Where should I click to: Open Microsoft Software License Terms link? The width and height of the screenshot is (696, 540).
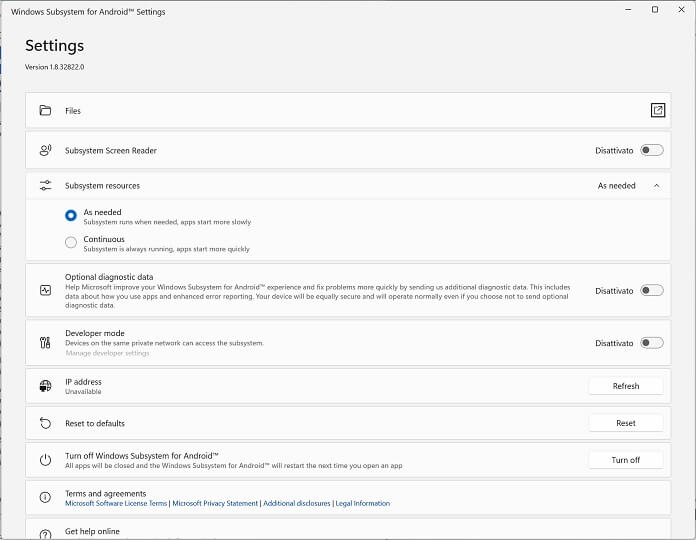[116, 503]
